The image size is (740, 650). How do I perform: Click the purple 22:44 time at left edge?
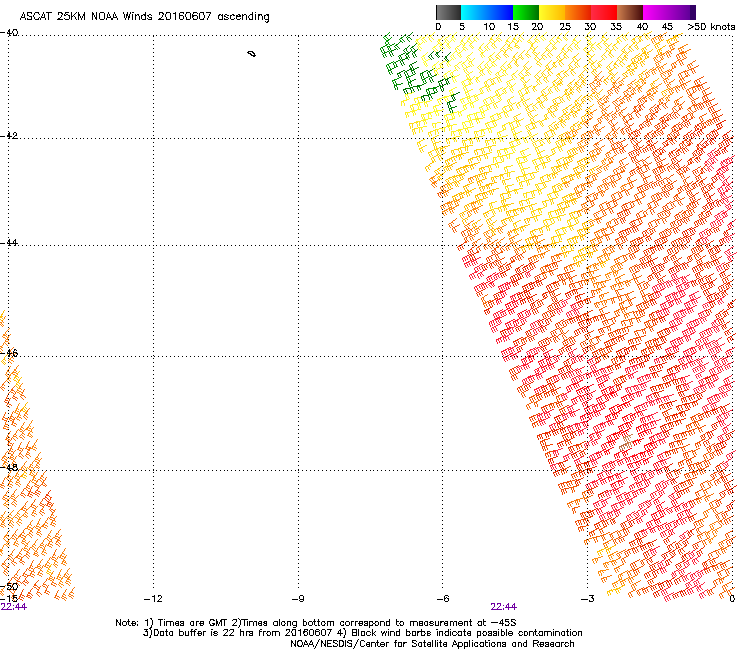point(14,607)
